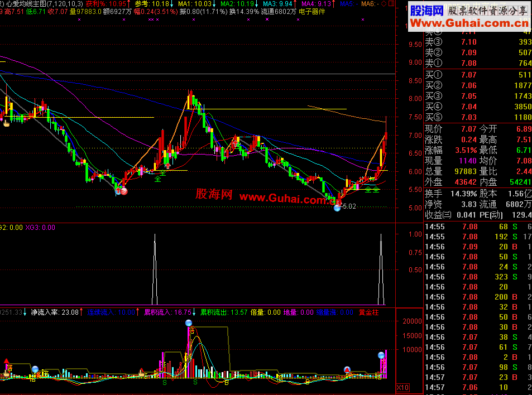Click the blue ball atop the tallest volume bar

[x=189, y=323]
